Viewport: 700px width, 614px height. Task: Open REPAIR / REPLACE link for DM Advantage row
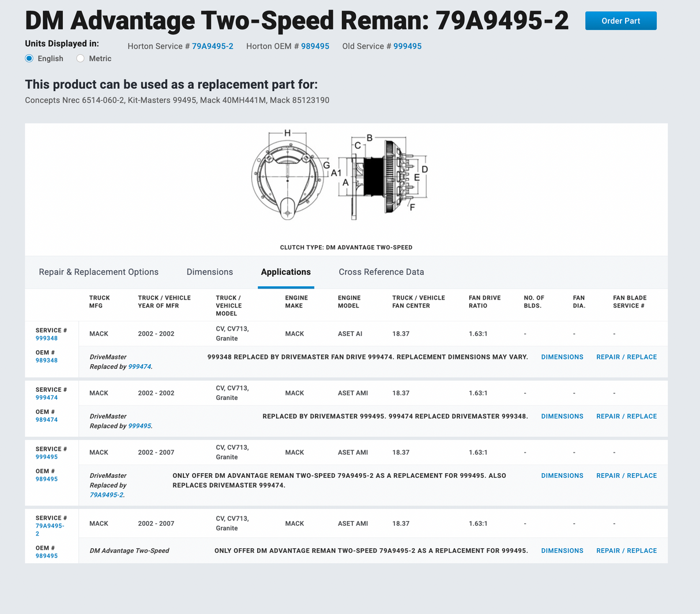tap(627, 551)
